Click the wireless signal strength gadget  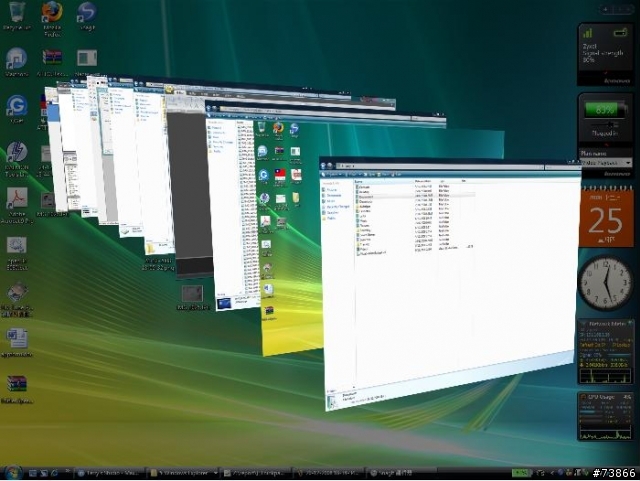click(x=605, y=53)
